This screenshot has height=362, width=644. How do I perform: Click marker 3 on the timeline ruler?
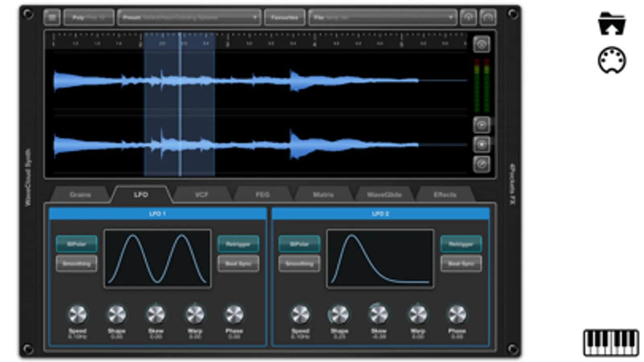point(227,43)
